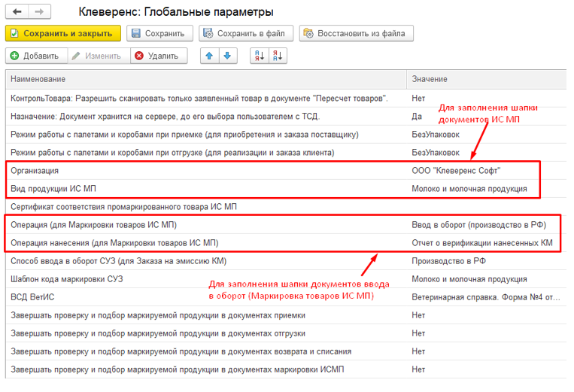The width and height of the screenshot is (574, 392).
Task: Select the 'ВСД ВетИС' row
Action: click(286, 297)
